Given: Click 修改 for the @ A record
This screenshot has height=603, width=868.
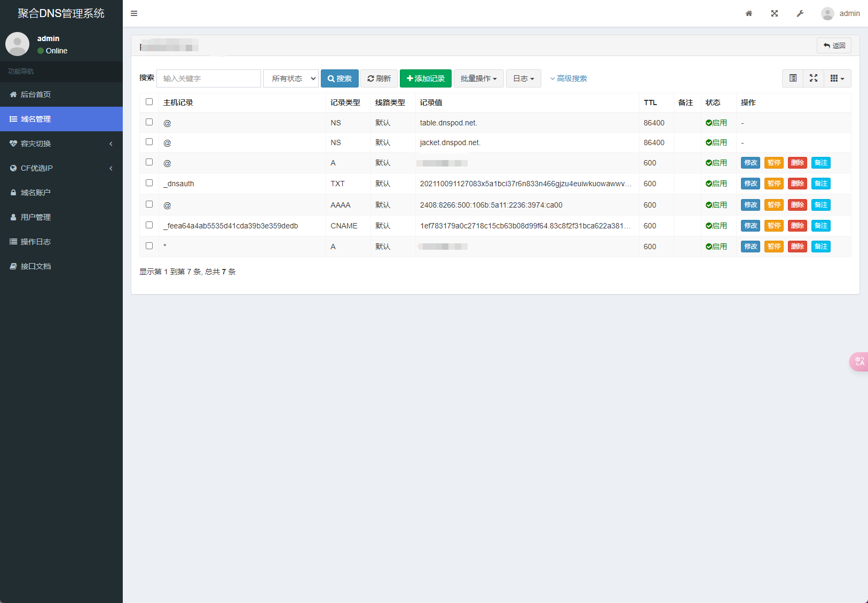Looking at the screenshot, I should (751, 163).
